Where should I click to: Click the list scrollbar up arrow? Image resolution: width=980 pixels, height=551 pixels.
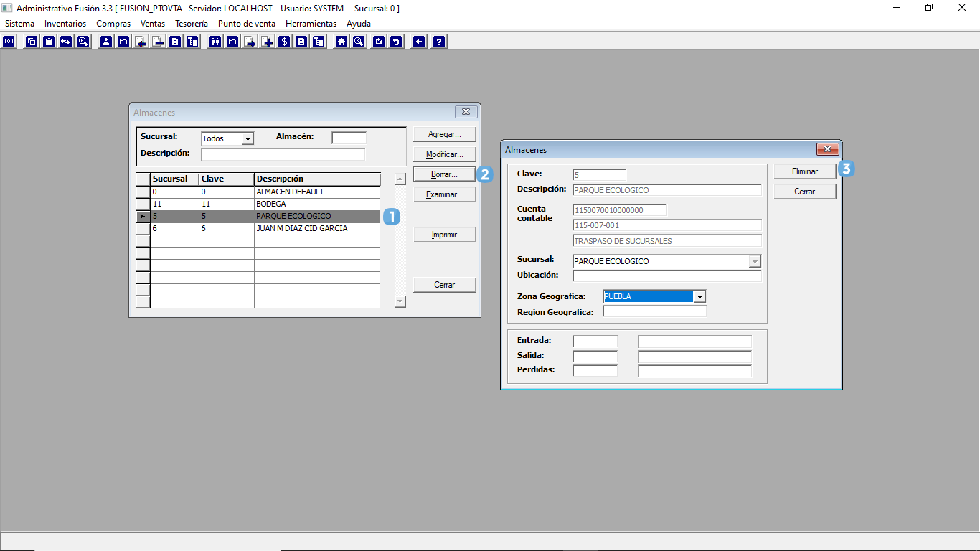[x=400, y=179]
